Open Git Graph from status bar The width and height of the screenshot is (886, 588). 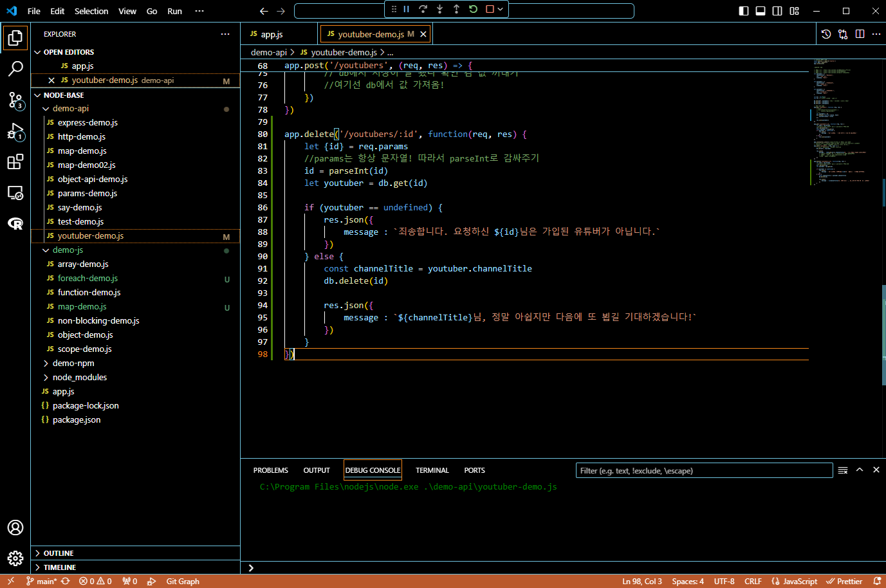[183, 582]
